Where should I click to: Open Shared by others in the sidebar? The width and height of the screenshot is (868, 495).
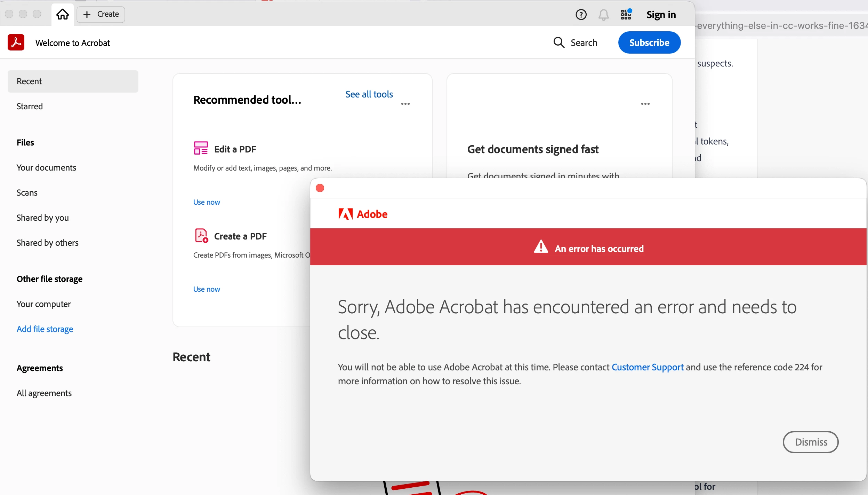pos(48,243)
